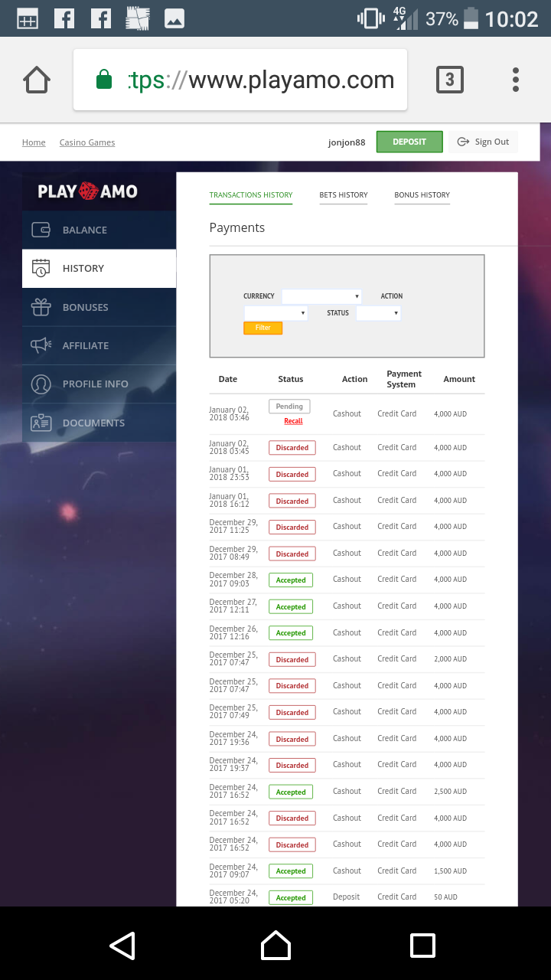Open the Status dropdown in the filter
The height and width of the screenshot is (980, 551).
pos(378,313)
